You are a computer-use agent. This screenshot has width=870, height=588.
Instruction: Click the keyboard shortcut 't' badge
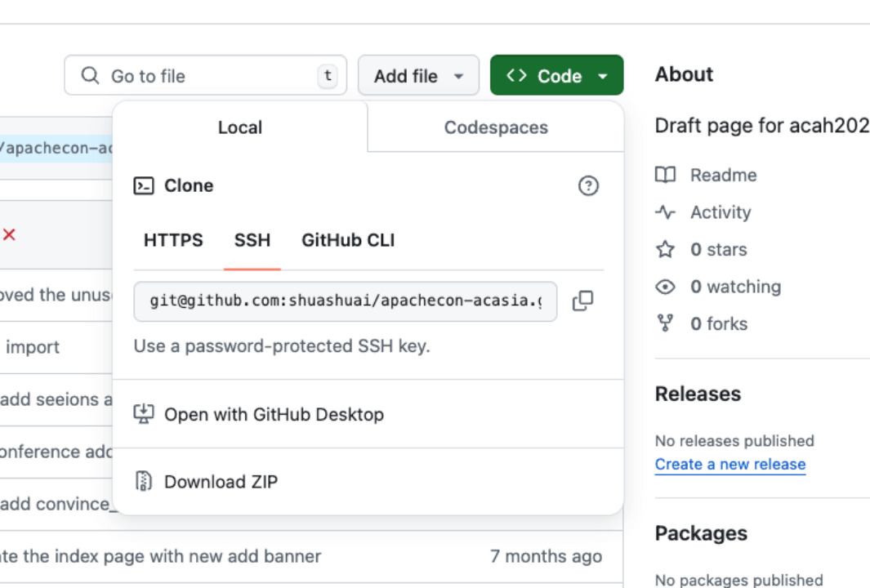tap(327, 75)
